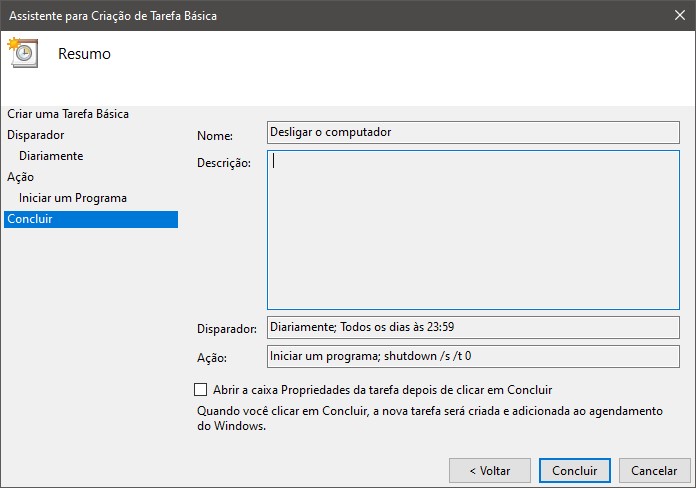The height and width of the screenshot is (488, 696).
Task: Click the window title bar text
Action: (x=113, y=15)
